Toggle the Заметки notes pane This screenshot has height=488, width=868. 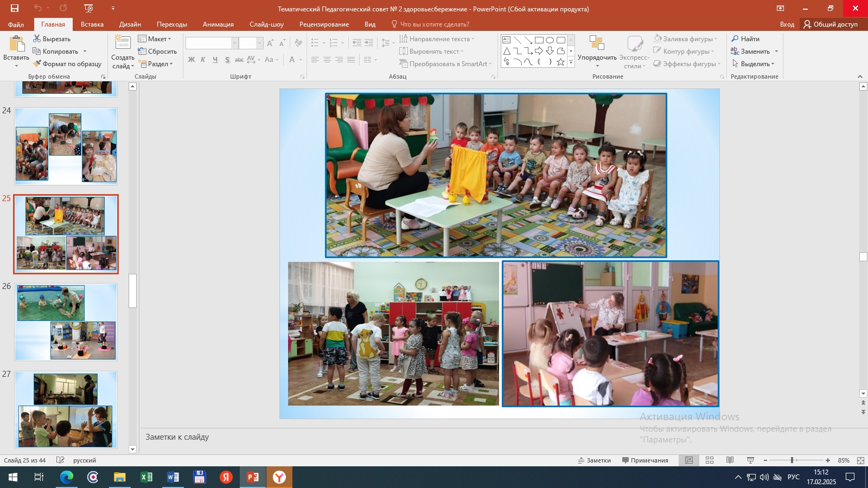tap(595, 460)
